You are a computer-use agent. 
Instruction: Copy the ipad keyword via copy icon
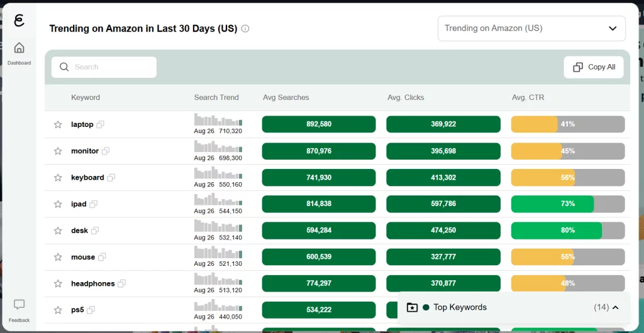pos(93,204)
